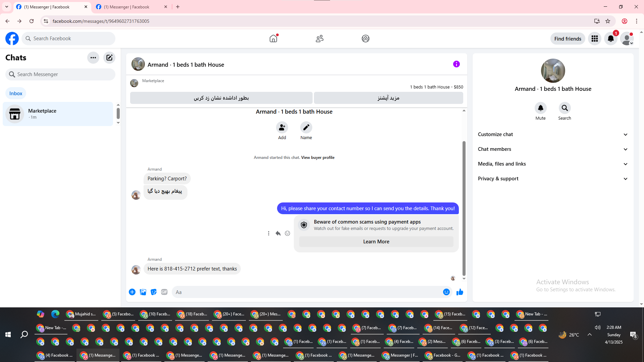Image resolution: width=644 pixels, height=362 pixels.
Task: Select the first Messenger browser tab
Action: 52,7
